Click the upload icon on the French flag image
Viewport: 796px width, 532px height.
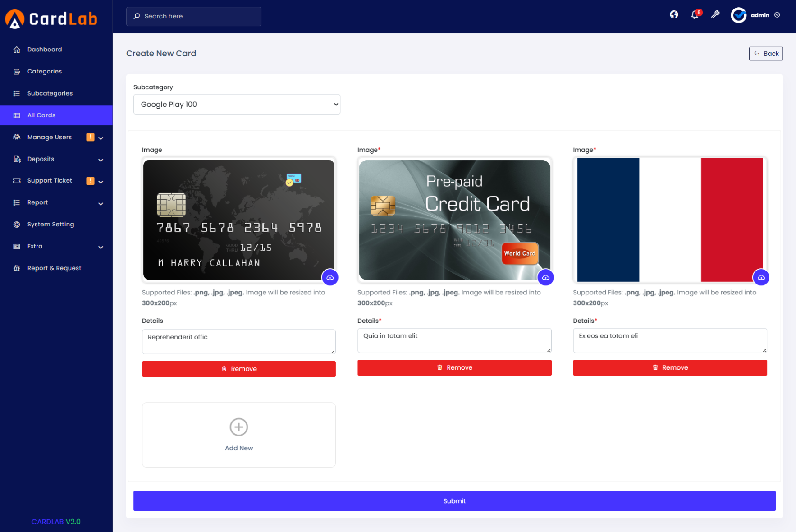pyautogui.click(x=761, y=277)
